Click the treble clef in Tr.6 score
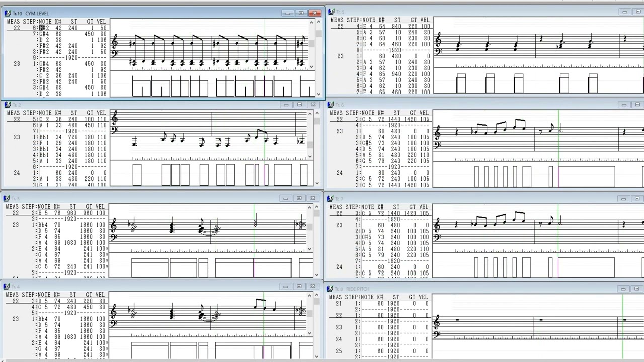Viewport: 644px width, 362px height. pyautogui.click(x=438, y=132)
